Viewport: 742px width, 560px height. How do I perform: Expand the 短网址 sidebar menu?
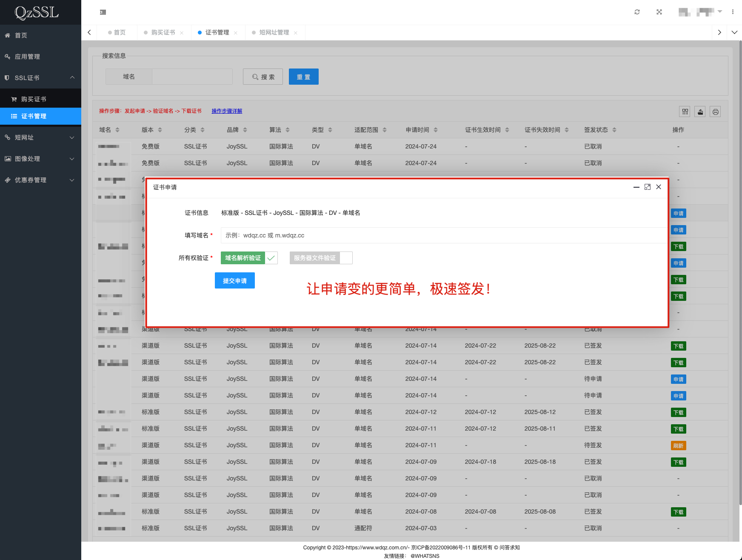click(40, 137)
